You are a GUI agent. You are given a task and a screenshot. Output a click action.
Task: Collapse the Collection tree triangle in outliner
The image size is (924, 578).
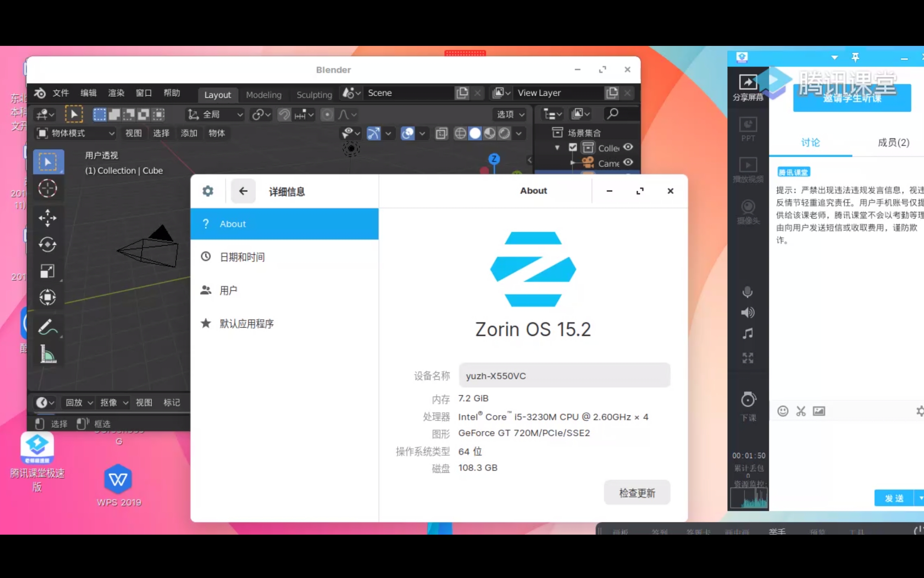coord(557,147)
